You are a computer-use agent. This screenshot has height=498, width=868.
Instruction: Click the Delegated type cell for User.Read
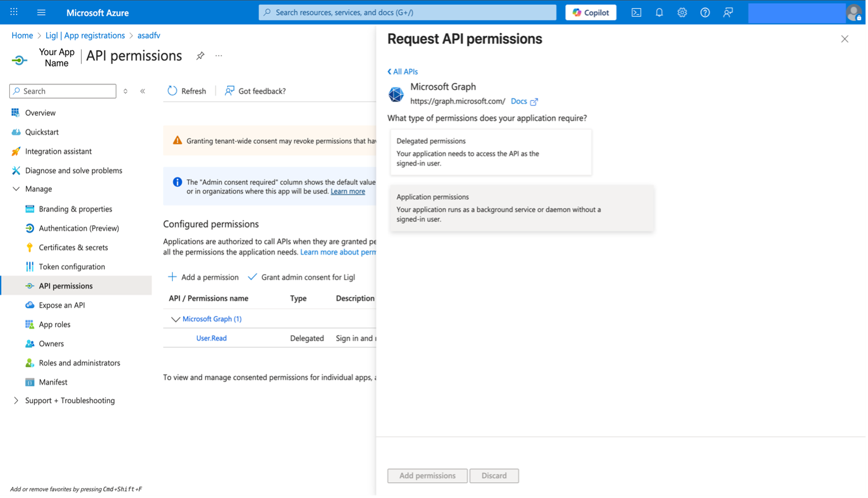[308, 339]
